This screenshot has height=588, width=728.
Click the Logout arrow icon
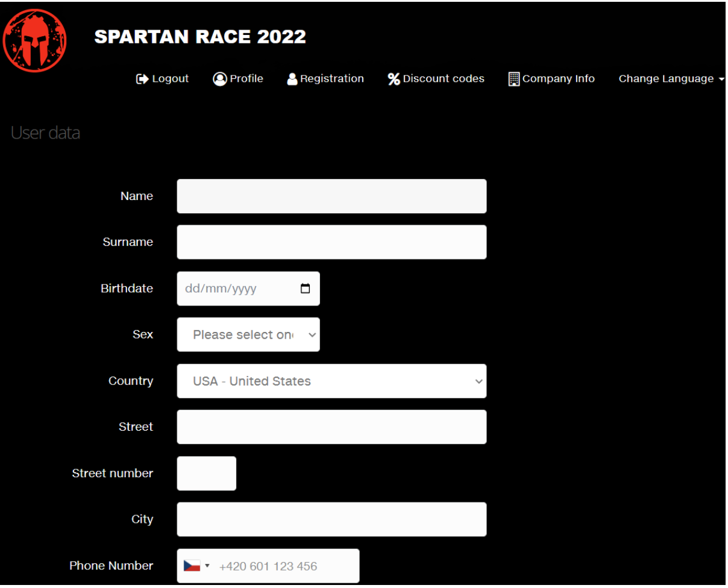142,79
